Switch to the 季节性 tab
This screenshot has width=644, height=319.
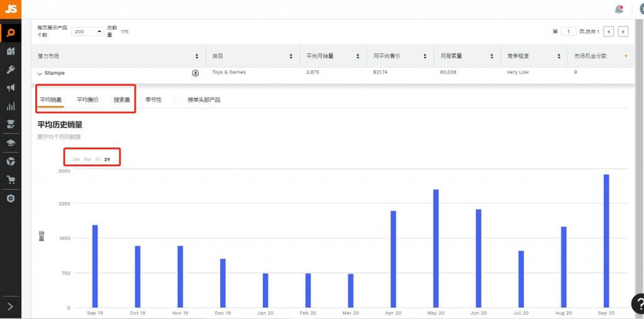point(153,100)
